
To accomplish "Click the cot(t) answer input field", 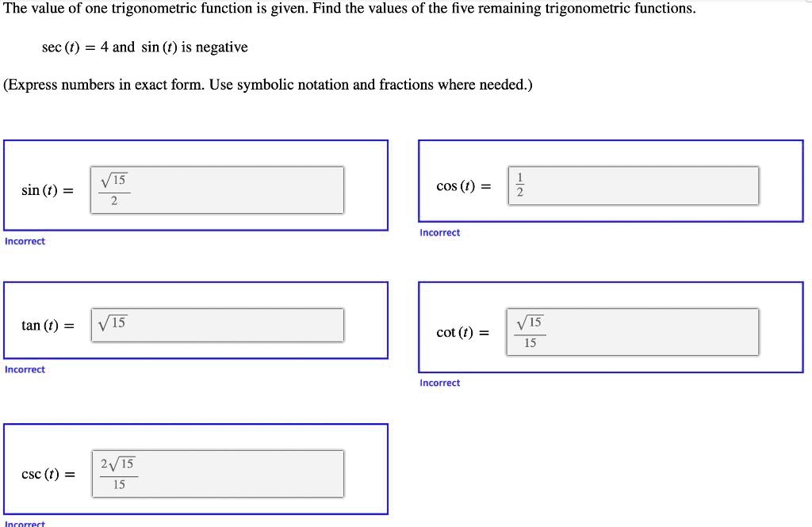I will (632, 331).
